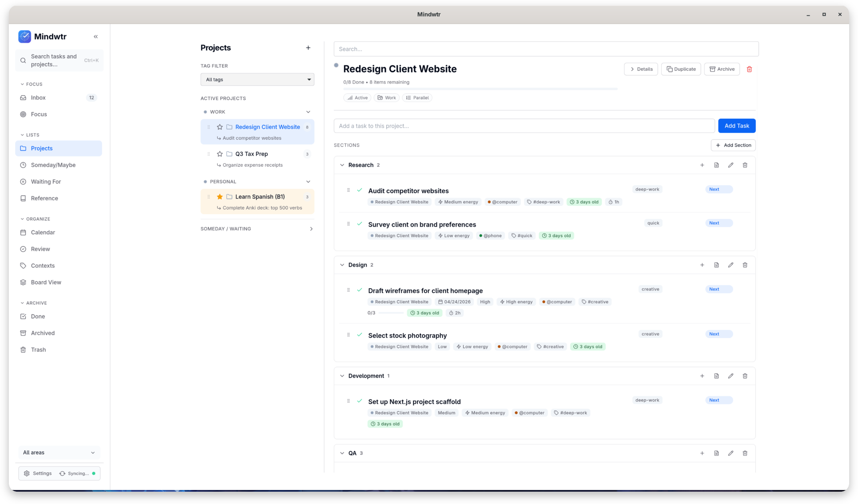Add a new project with plus icon
The width and height of the screenshot is (858, 504).
(308, 48)
